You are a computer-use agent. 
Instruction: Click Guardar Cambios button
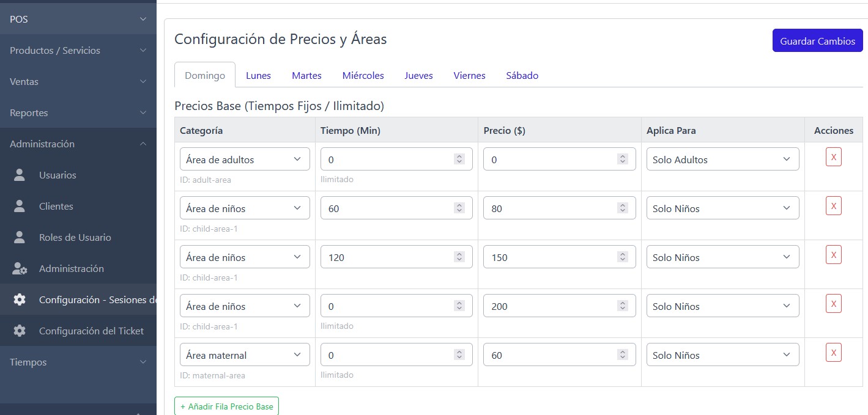click(817, 40)
